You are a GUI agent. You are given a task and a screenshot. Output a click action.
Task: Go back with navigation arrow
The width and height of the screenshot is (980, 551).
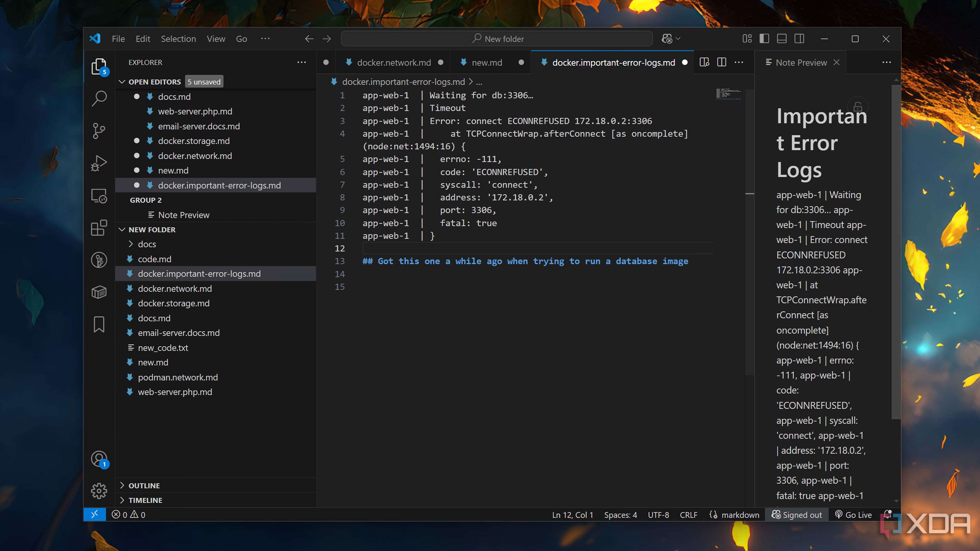[309, 39]
